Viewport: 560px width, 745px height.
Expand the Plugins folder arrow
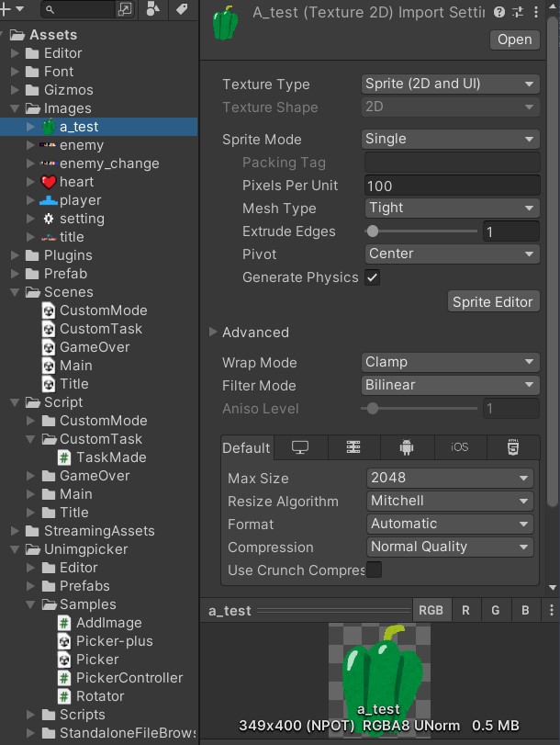[x=16, y=255]
